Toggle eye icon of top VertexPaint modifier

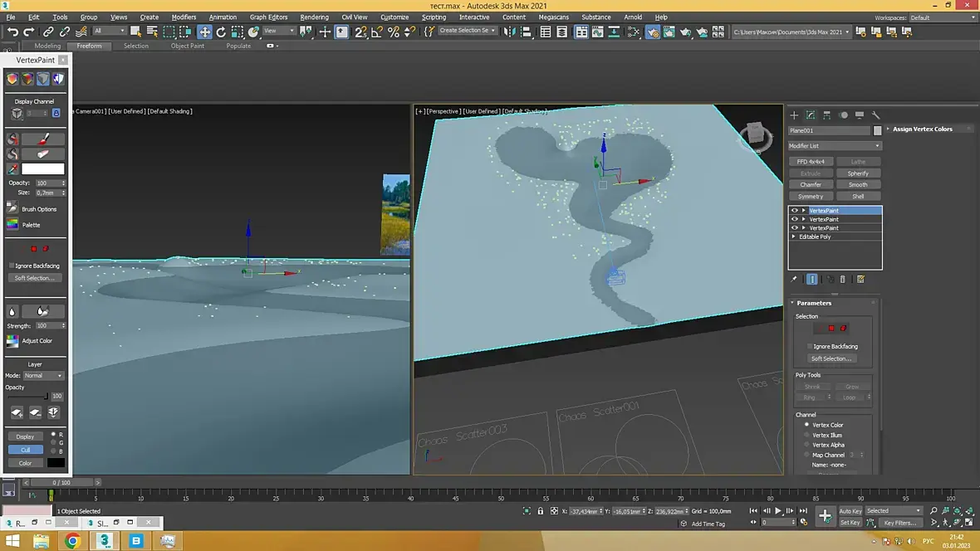pos(795,211)
